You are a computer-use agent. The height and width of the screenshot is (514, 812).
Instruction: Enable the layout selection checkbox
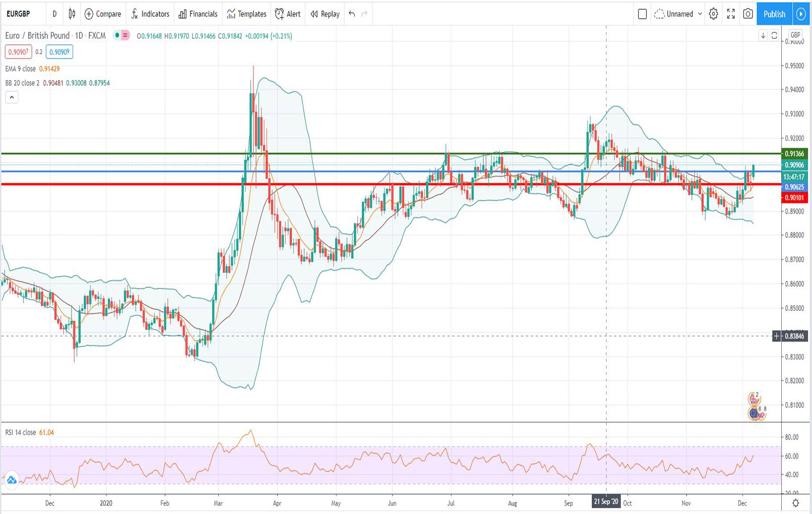pyautogui.click(x=642, y=14)
